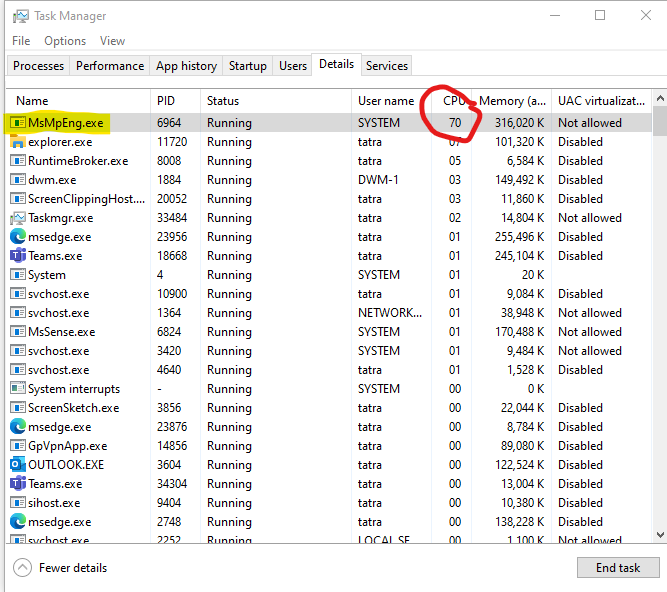Click the sihost.exe process icon
Viewport: 667px width, 592px height.
[x=17, y=503]
